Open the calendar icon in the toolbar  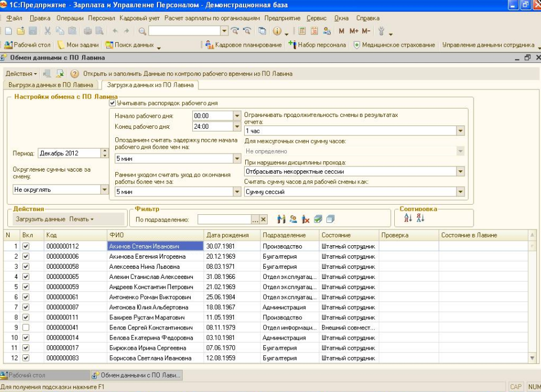314,31
